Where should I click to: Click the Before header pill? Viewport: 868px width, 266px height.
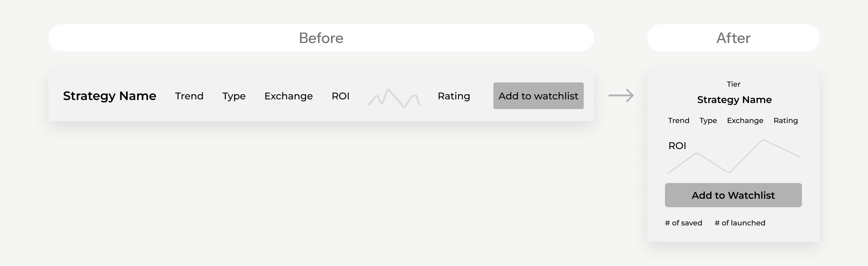point(321,38)
